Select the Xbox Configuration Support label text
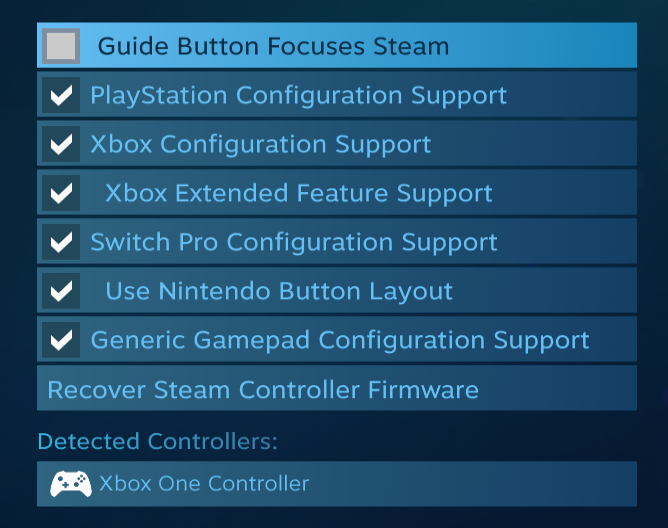 point(260,145)
